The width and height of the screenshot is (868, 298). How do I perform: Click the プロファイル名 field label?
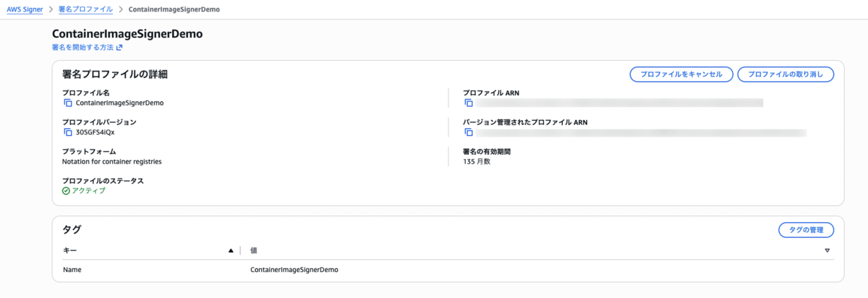[86, 93]
